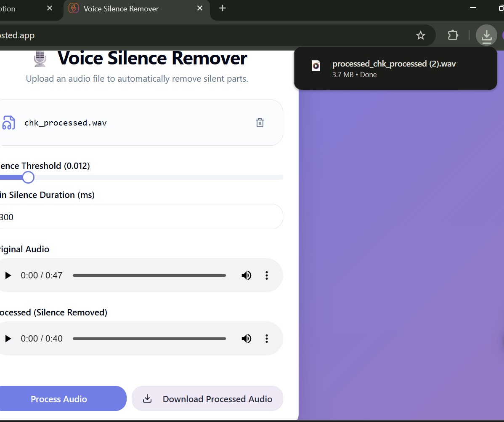Close the Voice Silence Remover tab

tap(200, 8)
